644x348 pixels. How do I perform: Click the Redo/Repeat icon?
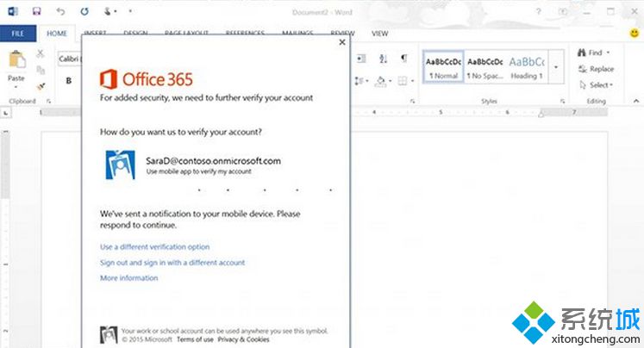click(84, 11)
